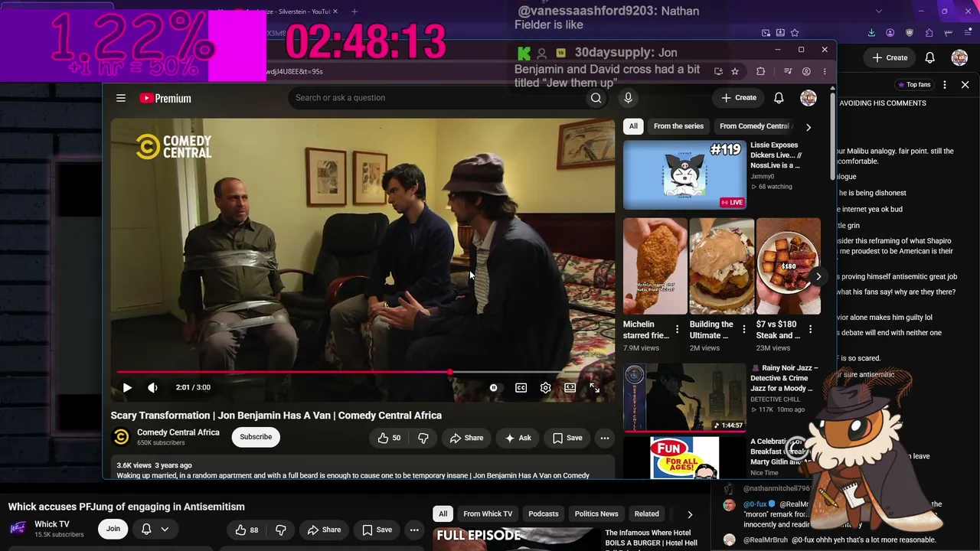The image size is (980, 551).
Task: Open the front window's three-dot browser menu
Action: [x=825, y=71]
